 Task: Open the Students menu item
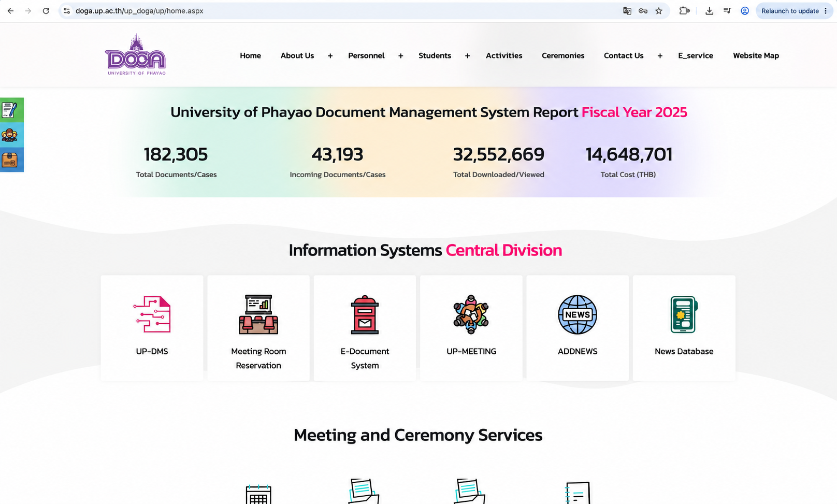(x=435, y=55)
